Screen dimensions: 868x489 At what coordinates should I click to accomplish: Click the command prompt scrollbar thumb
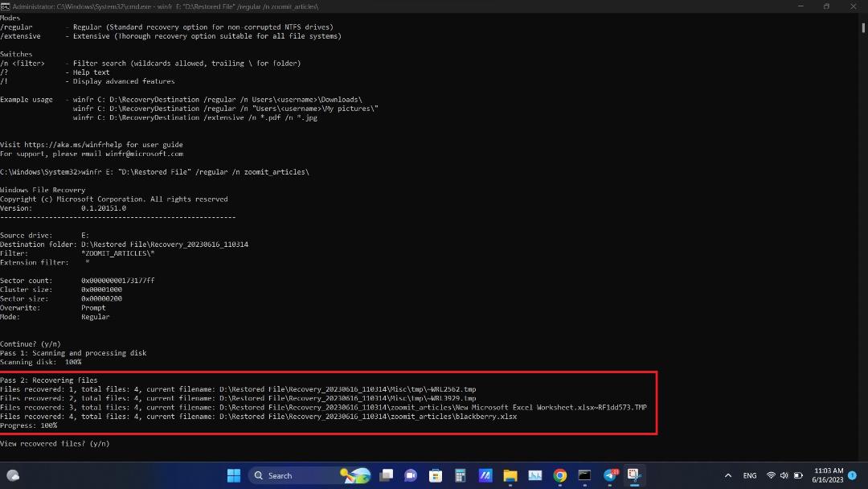(863, 27)
